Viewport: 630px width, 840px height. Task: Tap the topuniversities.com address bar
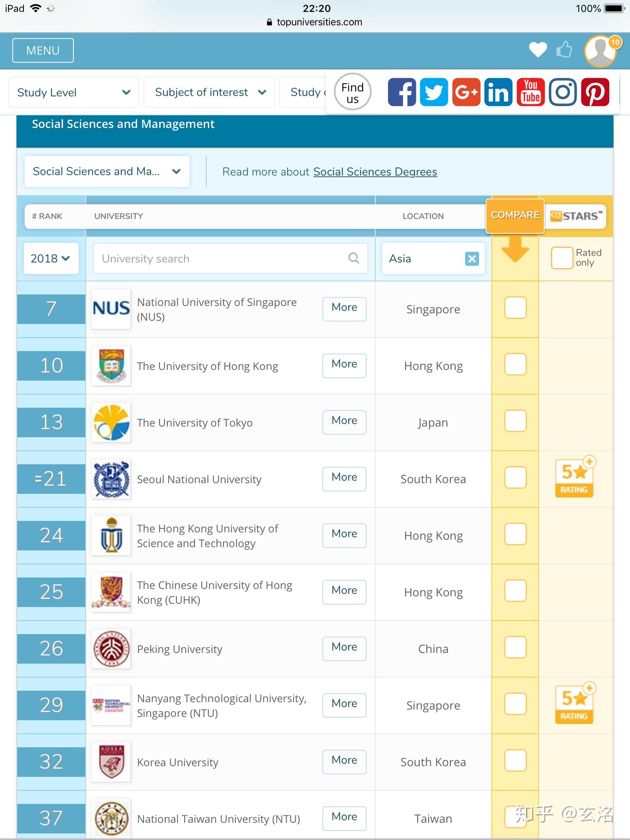pyautogui.click(x=315, y=22)
